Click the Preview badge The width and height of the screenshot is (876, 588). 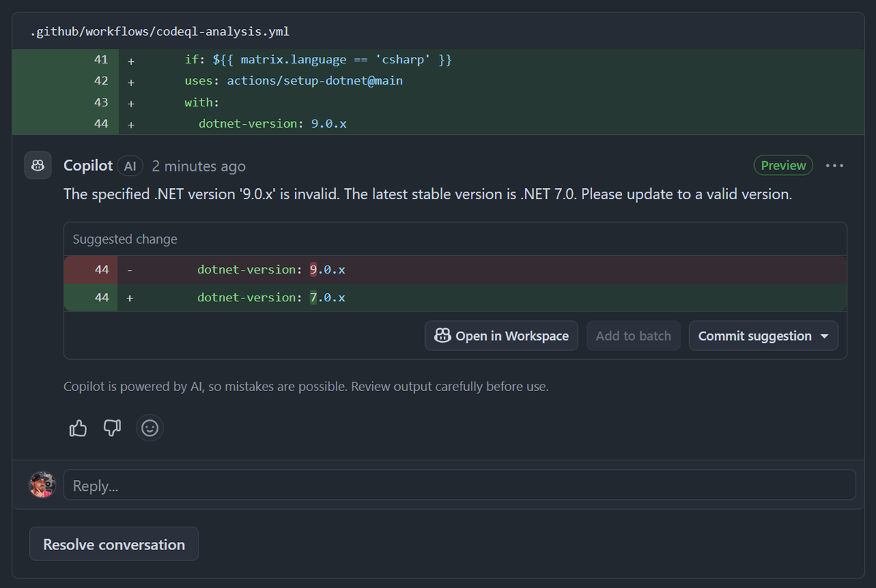[x=783, y=166]
